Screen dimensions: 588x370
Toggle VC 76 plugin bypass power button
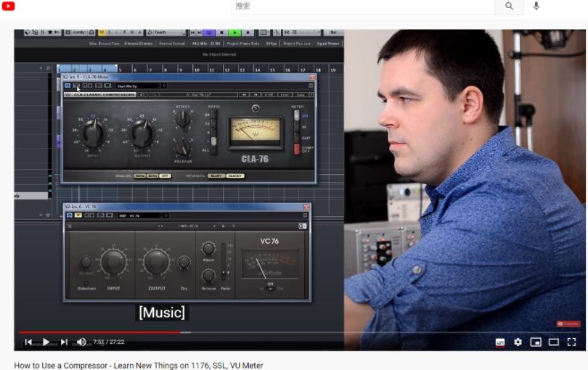[x=70, y=215]
